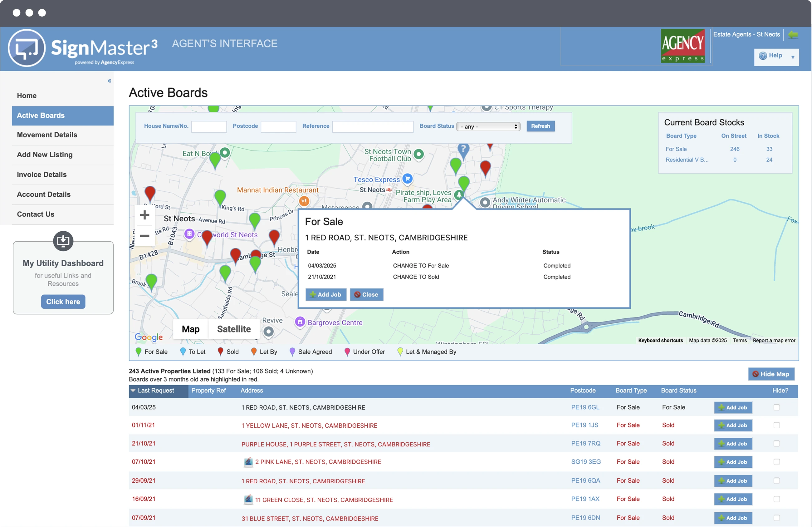This screenshot has width=812, height=527.
Task: Click the green Add Job plus icon in popup
Action: [313, 294]
